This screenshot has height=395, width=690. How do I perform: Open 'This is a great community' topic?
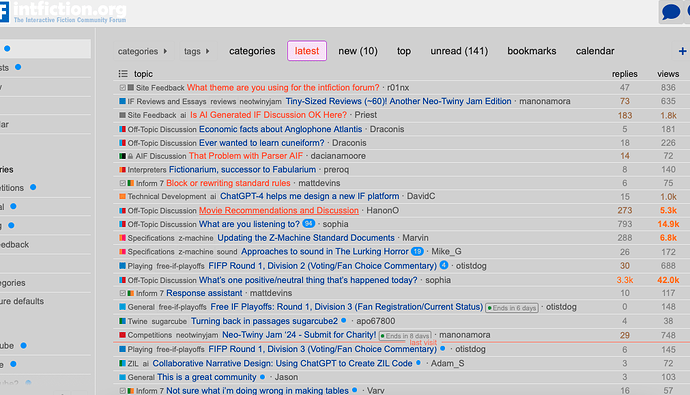tap(207, 377)
